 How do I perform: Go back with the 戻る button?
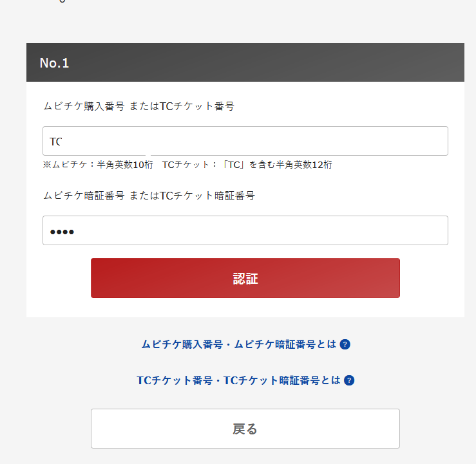pos(245,429)
